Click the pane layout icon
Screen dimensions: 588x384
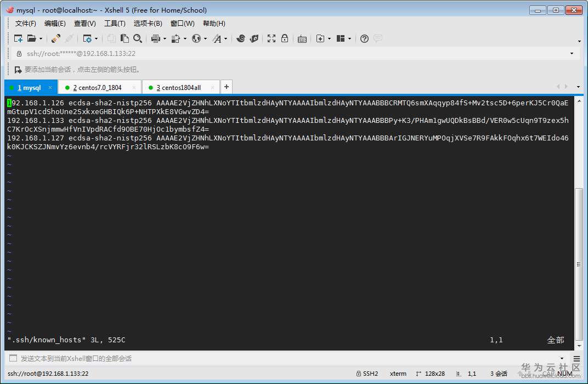click(341, 38)
